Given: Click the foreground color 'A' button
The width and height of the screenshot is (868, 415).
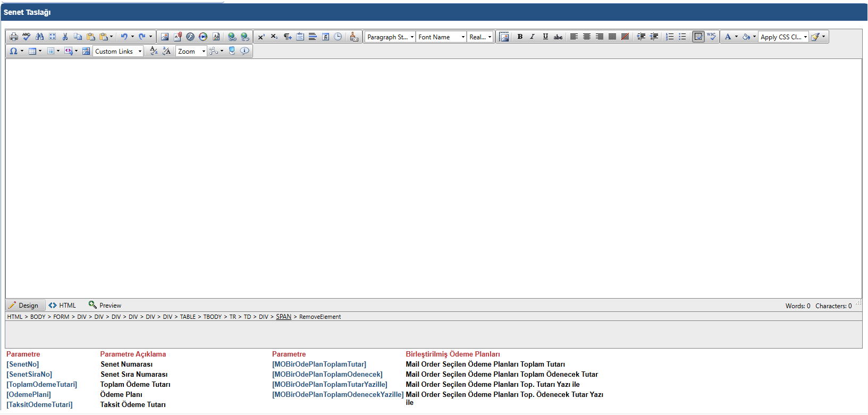Looking at the screenshot, I should coord(728,37).
